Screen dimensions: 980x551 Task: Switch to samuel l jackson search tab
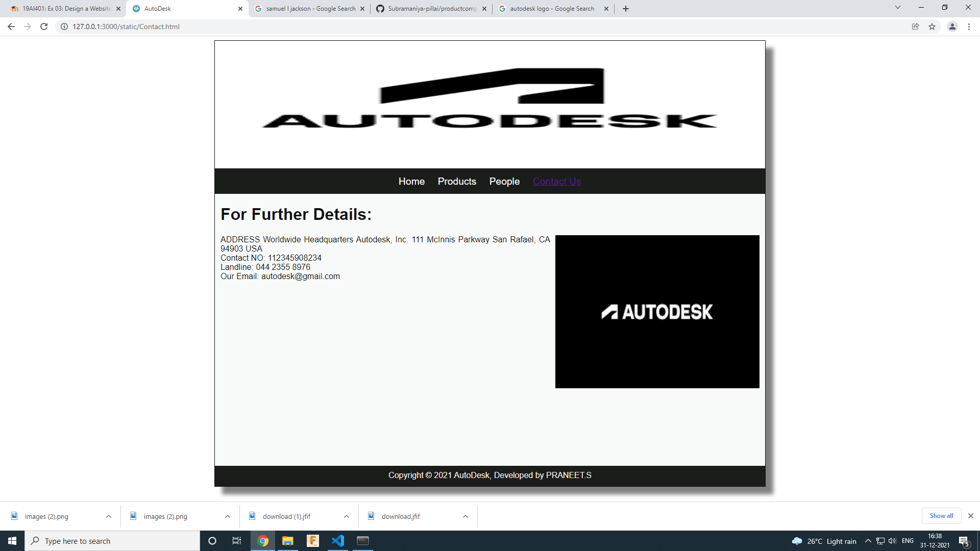[x=310, y=9]
